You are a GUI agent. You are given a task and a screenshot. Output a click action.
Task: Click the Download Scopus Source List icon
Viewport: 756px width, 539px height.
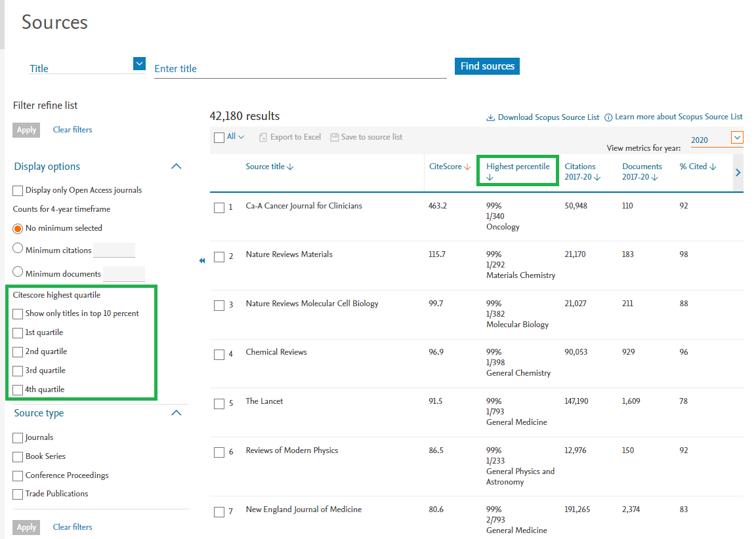point(490,118)
